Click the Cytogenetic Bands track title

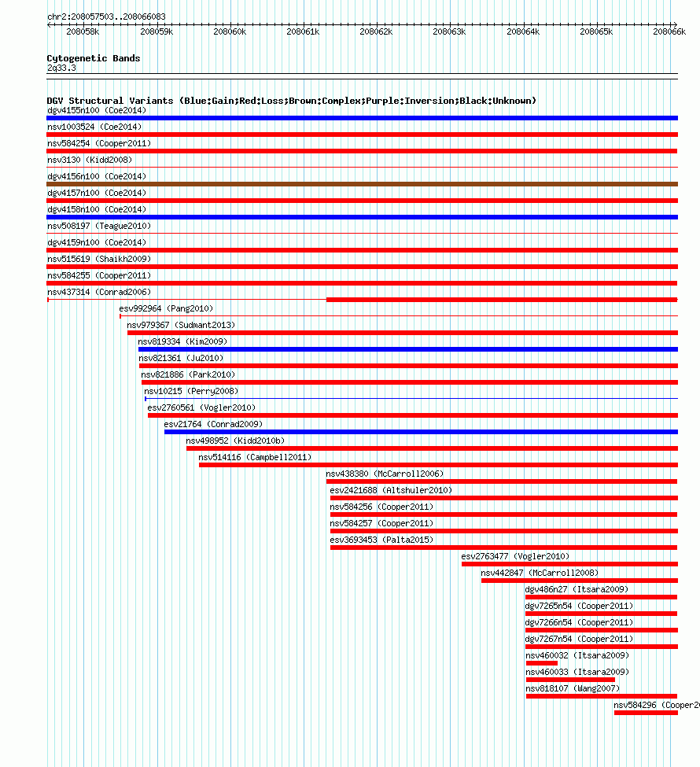94,58
